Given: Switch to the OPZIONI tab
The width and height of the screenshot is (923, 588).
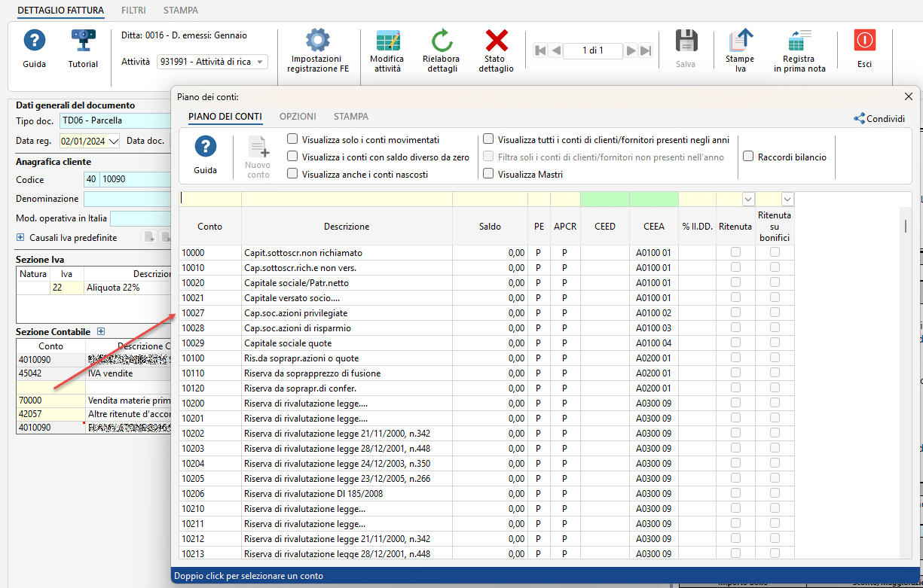Looking at the screenshot, I should click(298, 117).
